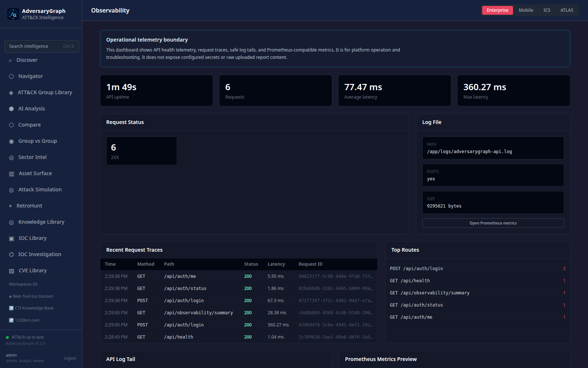The width and height of the screenshot is (588, 368).
Task: Open the Knowledge Library
Action: point(42,222)
